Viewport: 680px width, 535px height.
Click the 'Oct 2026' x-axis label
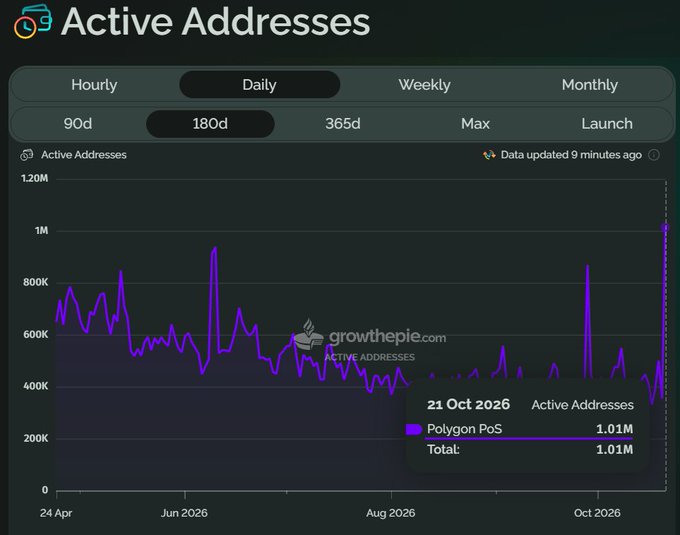(x=597, y=513)
